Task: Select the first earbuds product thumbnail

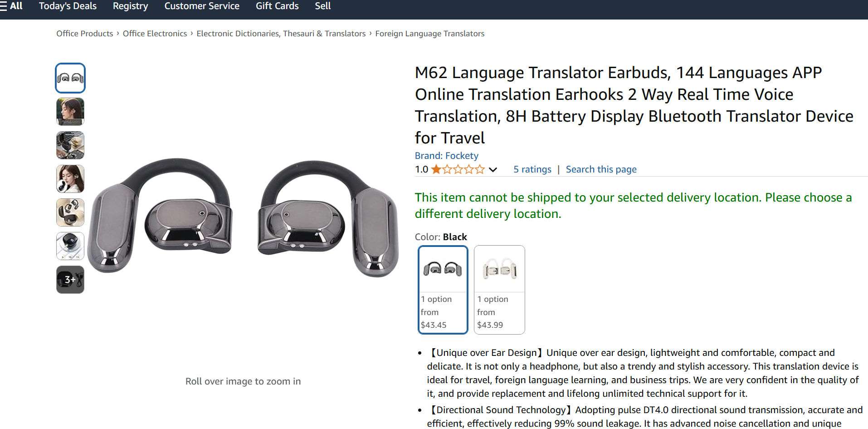Action: [x=70, y=78]
